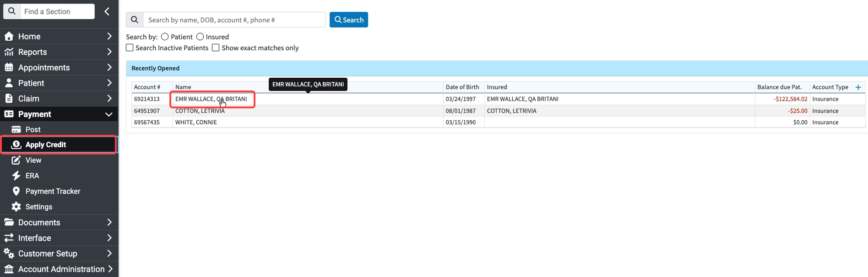
Task: Expand the Appointments section arrow
Action: pyautogui.click(x=109, y=68)
